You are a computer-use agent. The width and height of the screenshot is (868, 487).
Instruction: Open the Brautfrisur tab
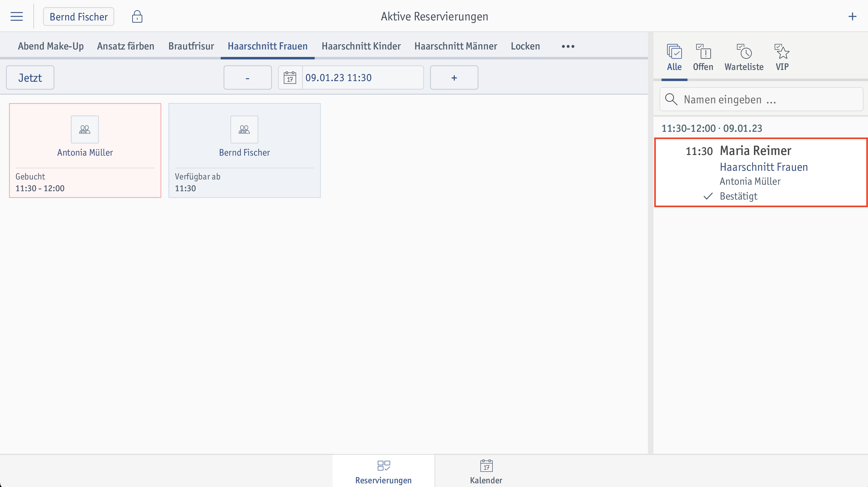point(191,46)
